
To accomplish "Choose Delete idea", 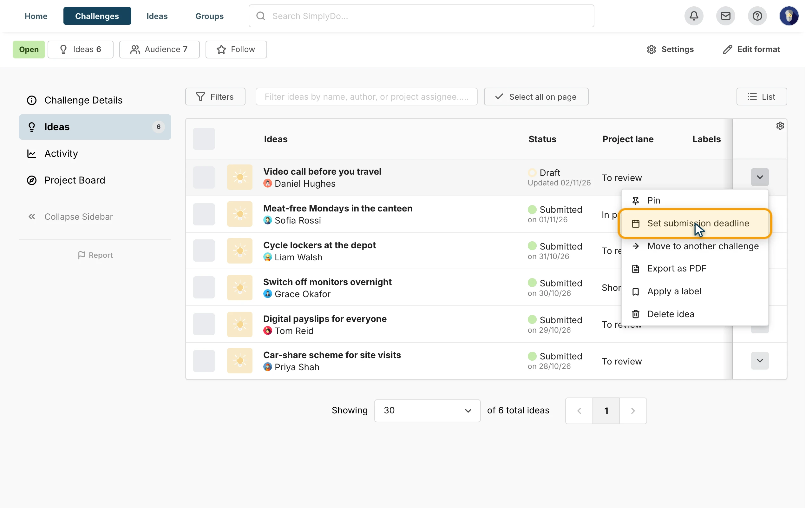I will [695, 314].
